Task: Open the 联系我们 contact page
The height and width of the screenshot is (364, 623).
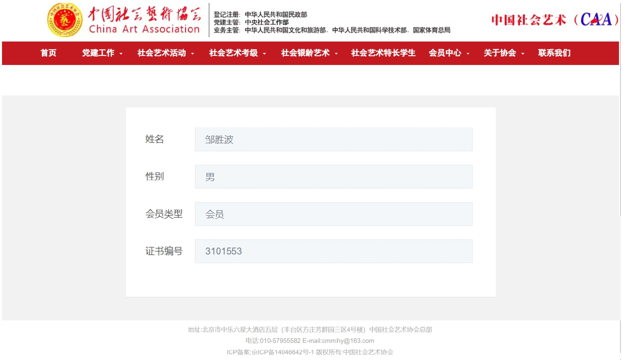Action: [x=554, y=53]
